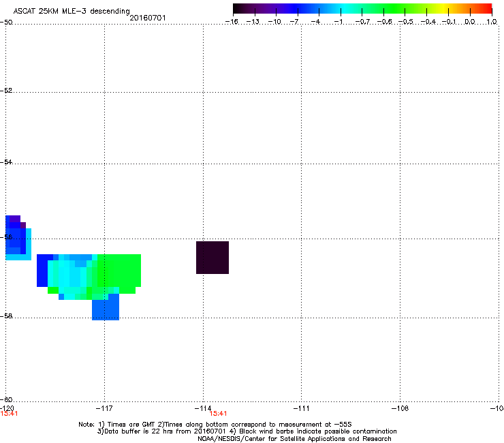Click the -16 color bar label
Image resolution: width=504 pixels, height=443 pixels.
click(232, 22)
